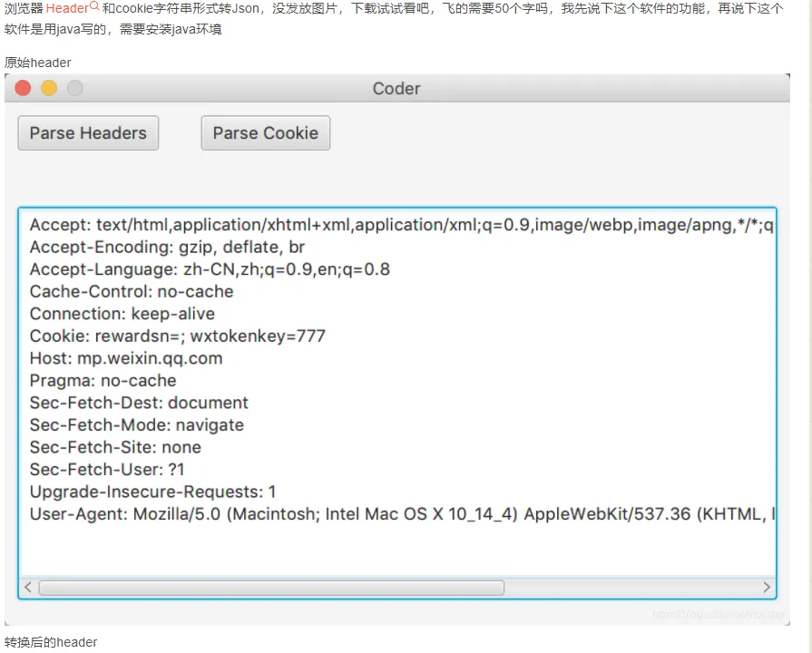The image size is (812, 653).
Task: Click the Pragma: no-cache line
Action: 103,381
